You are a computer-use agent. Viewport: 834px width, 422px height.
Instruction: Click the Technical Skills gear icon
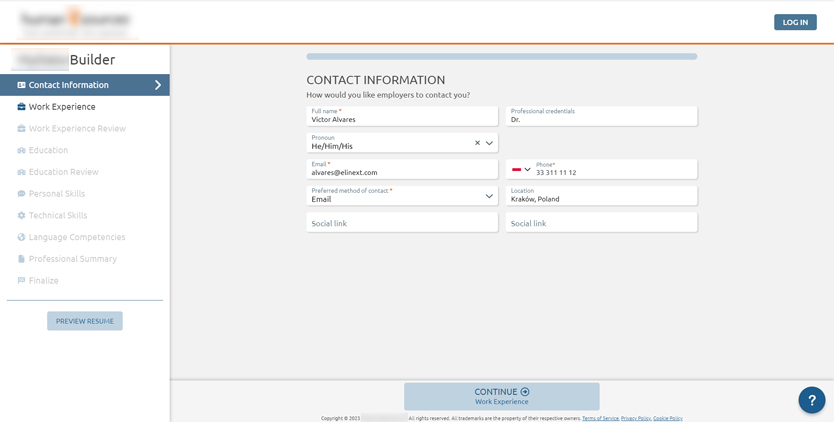coord(21,215)
